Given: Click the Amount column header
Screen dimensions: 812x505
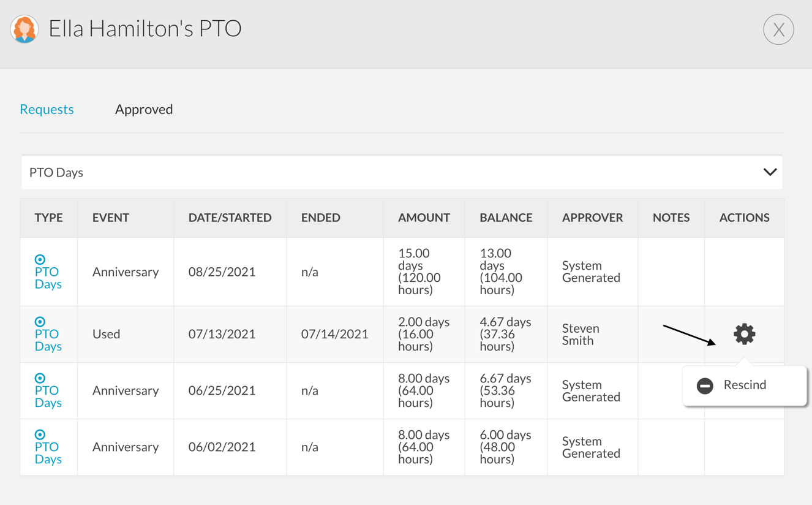Looking at the screenshot, I should coord(424,218).
